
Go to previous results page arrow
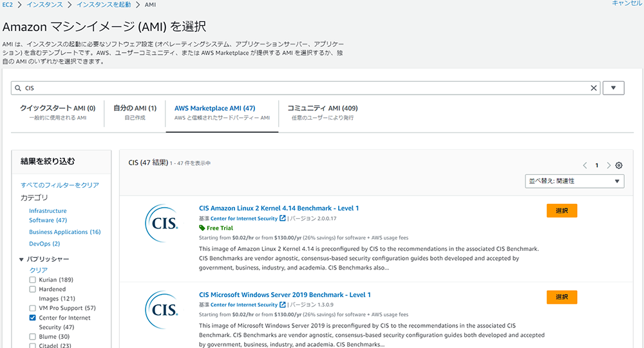pyautogui.click(x=585, y=165)
